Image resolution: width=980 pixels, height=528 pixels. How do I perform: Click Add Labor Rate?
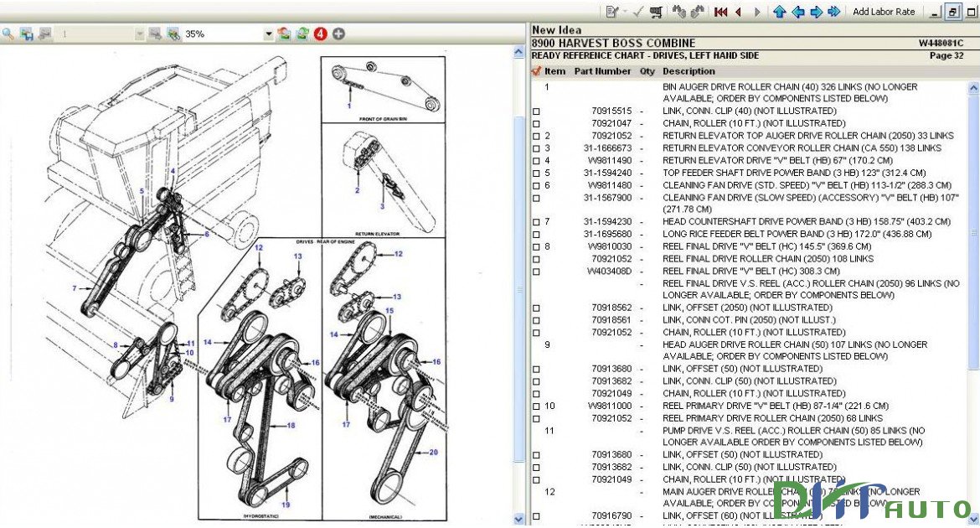click(884, 11)
